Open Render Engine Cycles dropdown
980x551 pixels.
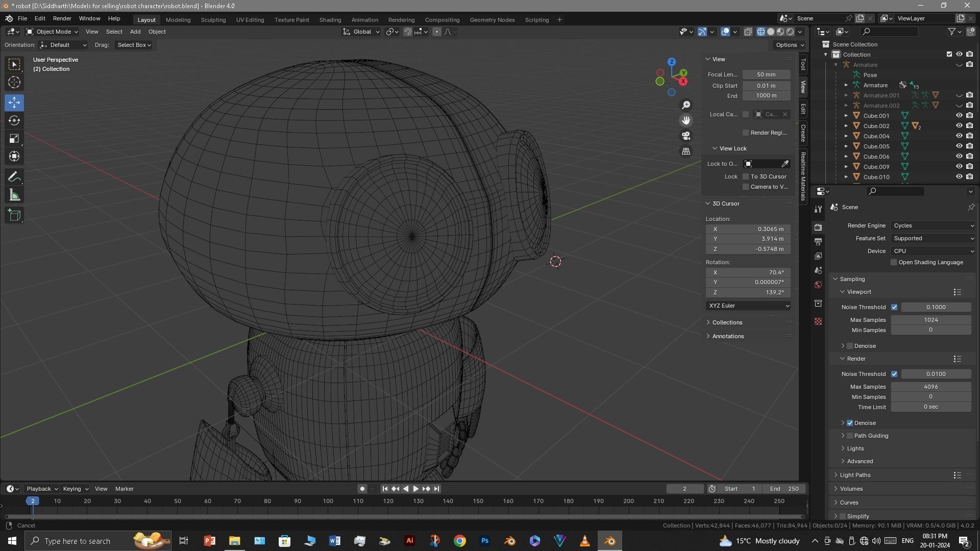pos(933,226)
